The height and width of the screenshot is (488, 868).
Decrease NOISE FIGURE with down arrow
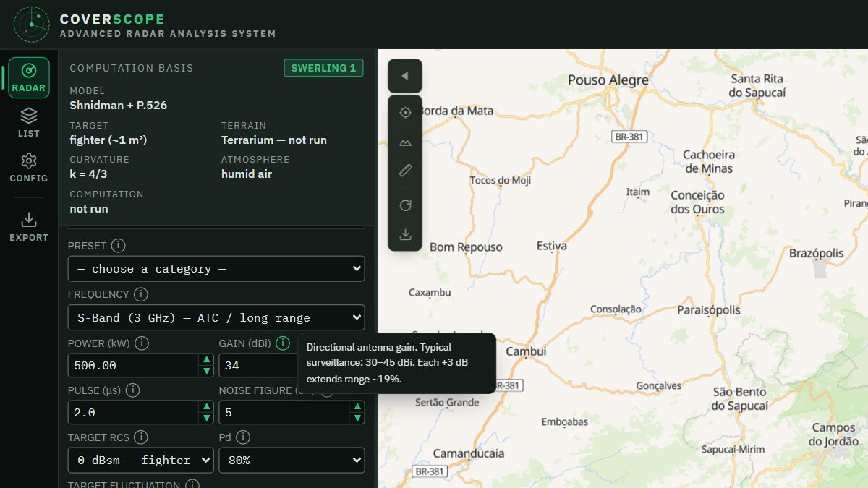pos(357,418)
